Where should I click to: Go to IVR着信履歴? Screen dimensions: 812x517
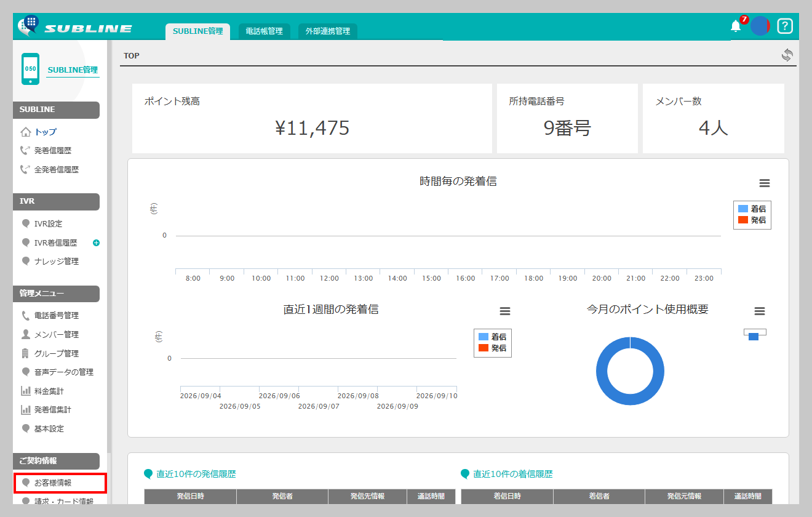point(55,243)
